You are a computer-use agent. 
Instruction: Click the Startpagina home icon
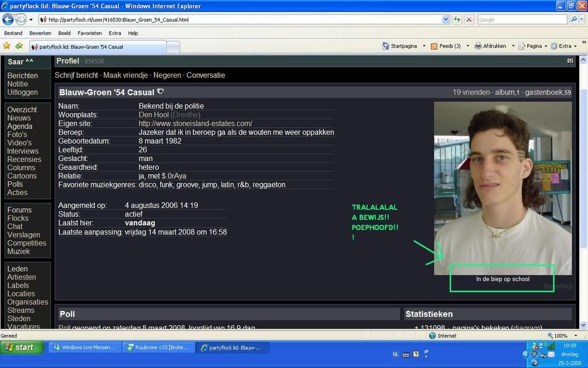(385, 46)
